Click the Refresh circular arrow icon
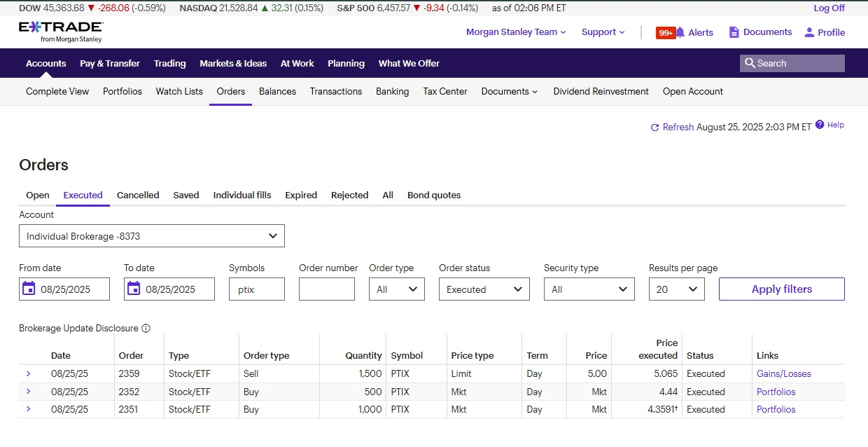This screenshot has width=868, height=447. click(654, 128)
